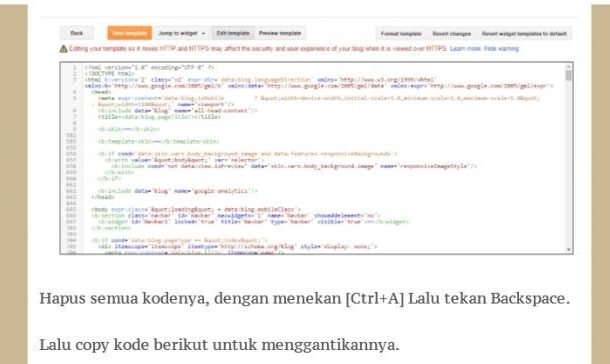Screen dimensions: 610x364
Task: Click the Format template button
Action: click(x=401, y=34)
